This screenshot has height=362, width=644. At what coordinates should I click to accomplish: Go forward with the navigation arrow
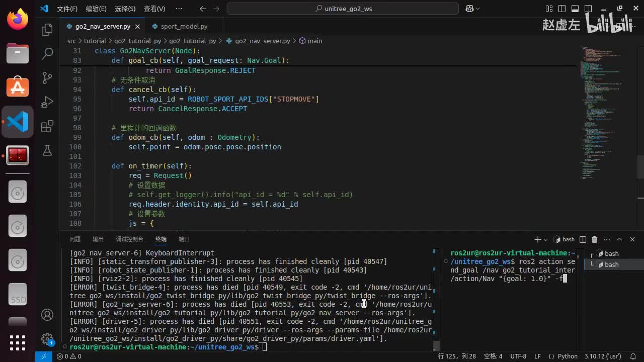pyautogui.click(x=216, y=9)
